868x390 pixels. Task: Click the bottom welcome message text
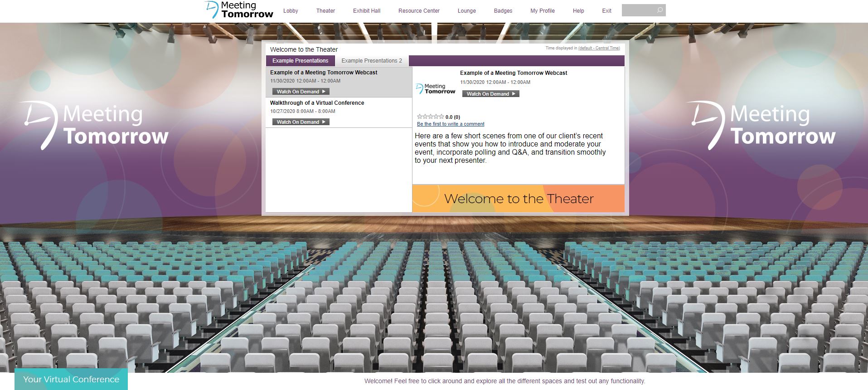pos(504,381)
